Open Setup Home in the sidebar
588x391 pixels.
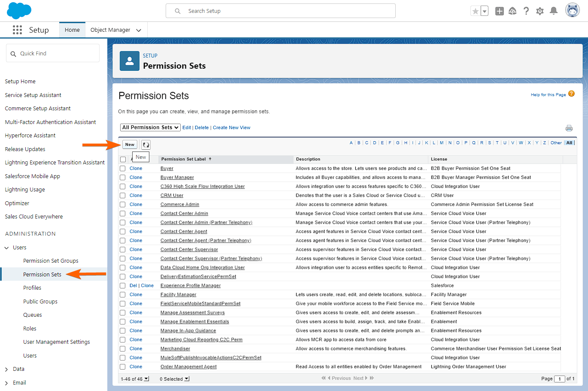pos(20,82)
